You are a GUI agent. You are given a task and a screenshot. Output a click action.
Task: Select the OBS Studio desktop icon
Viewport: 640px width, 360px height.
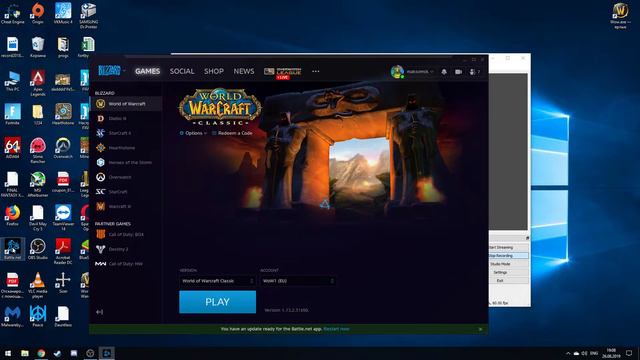pos(38,249)
